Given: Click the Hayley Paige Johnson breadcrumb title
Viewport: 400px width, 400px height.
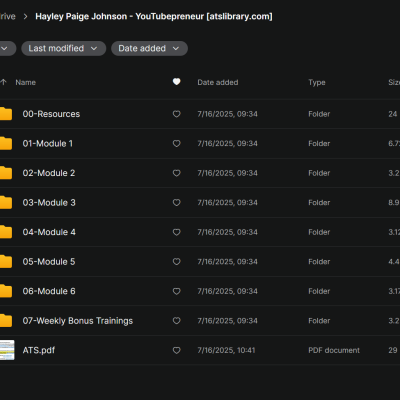Looking at the screenshot, I should (154, 16).
